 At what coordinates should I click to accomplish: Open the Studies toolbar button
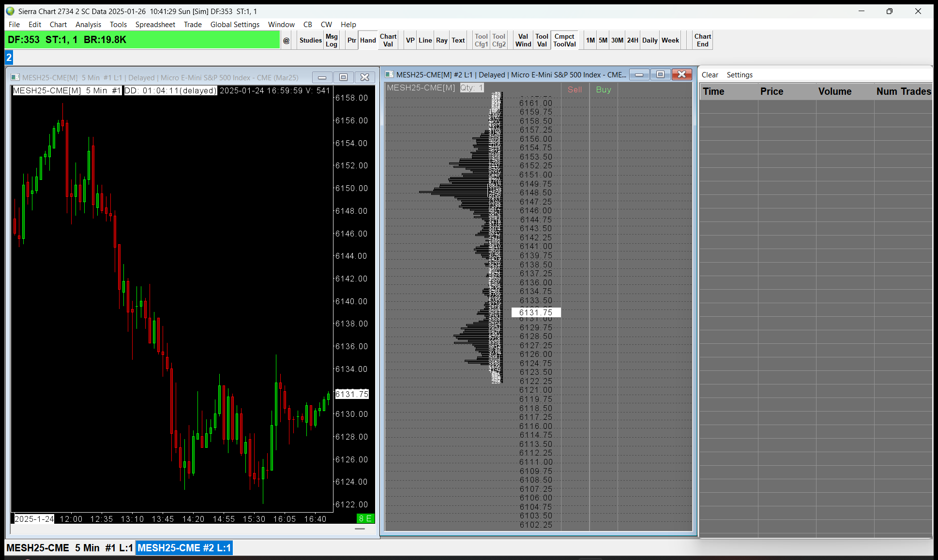pos(310,40)
